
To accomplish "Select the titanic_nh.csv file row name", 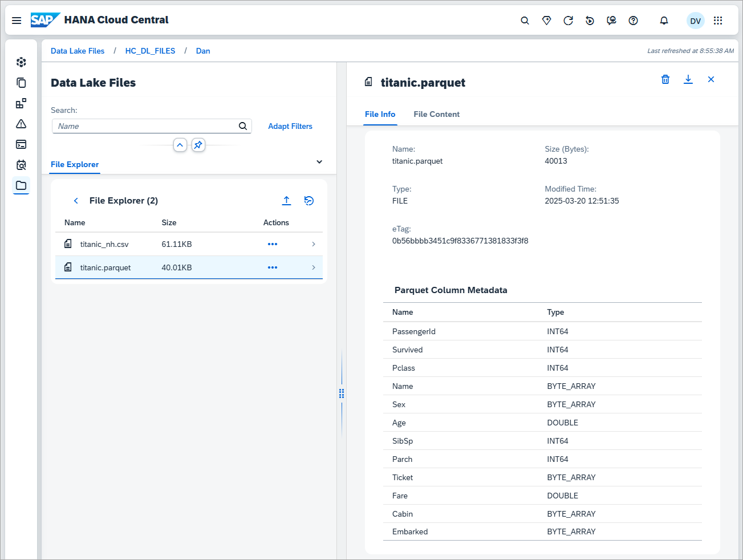I will (x=104, y=244).
